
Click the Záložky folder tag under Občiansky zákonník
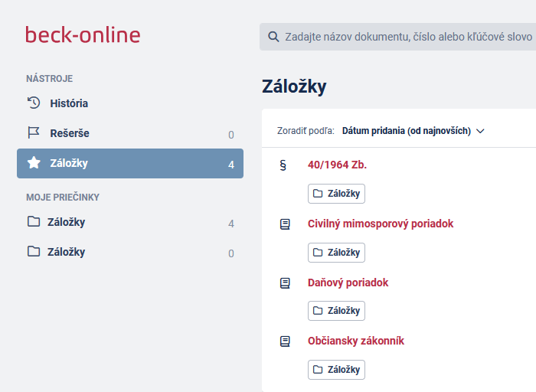click(336, 370)
